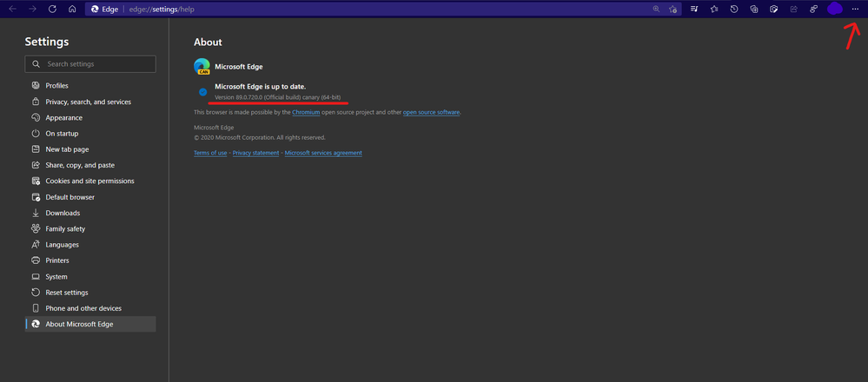The width and height of the screenshot is (868, 382).
Task: Start a Web capture
Action: tap(774, 9)
